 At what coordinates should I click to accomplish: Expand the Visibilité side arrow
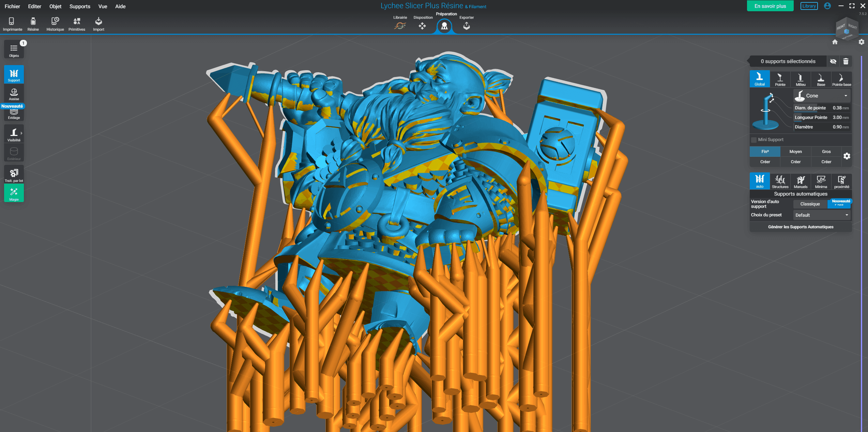pos(21,133)
